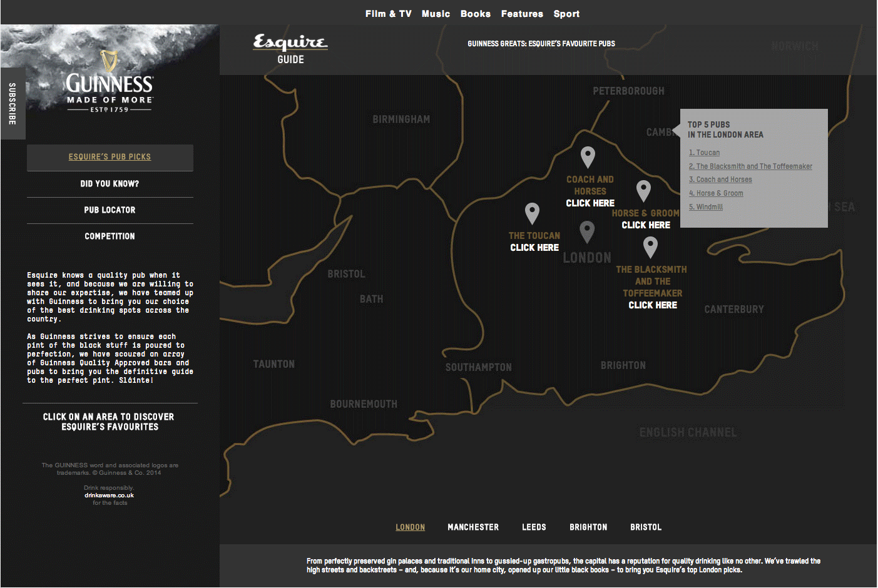Click the Canterbury label on the map
This screenshot has width=878, height=588.
[734, 310]
